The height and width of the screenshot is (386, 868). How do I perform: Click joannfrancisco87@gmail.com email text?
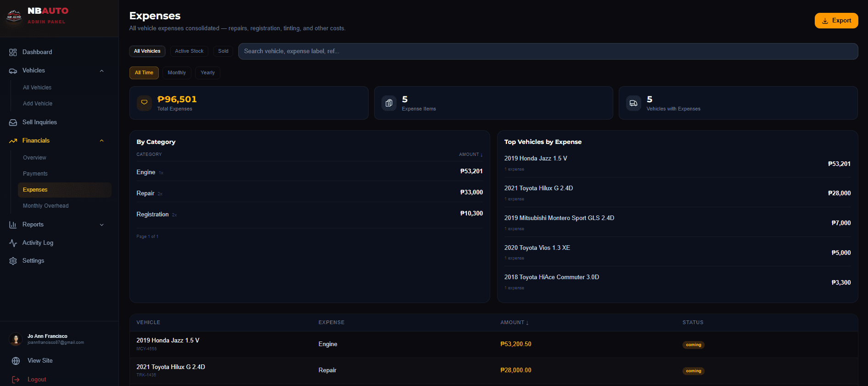click(56, 343)
